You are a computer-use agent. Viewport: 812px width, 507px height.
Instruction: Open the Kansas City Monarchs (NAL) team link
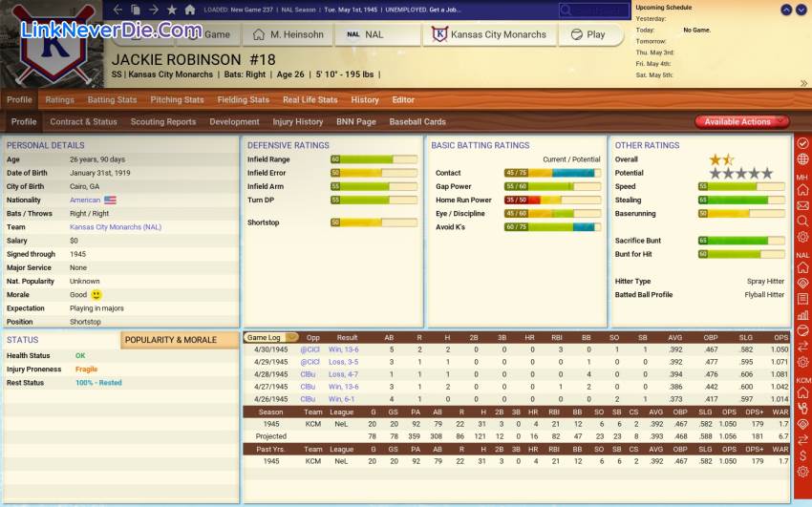116,226
